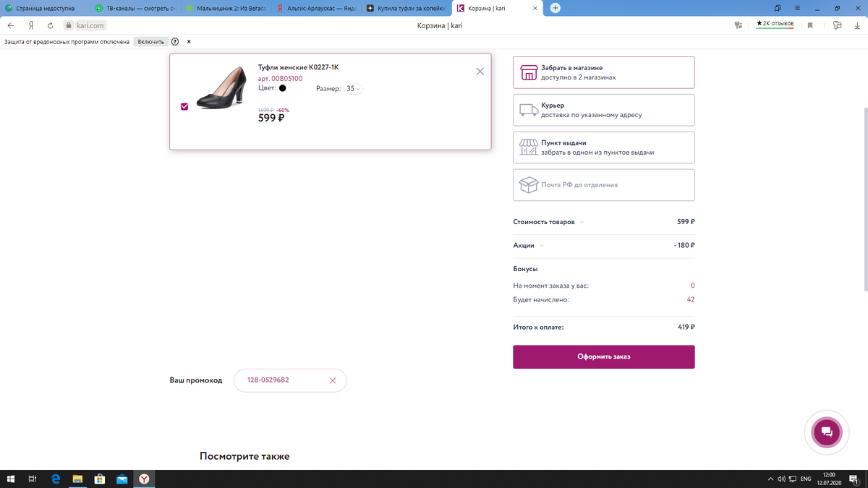
Task: Remove the promo code with the X
Action: (332, 380)
